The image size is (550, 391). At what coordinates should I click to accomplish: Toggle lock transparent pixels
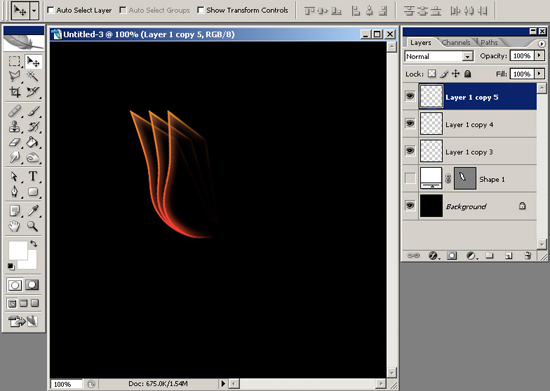(432, 74)
